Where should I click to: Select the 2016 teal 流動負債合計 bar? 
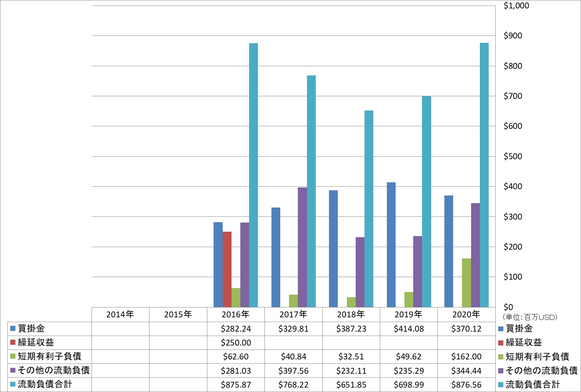coord(254,175)
